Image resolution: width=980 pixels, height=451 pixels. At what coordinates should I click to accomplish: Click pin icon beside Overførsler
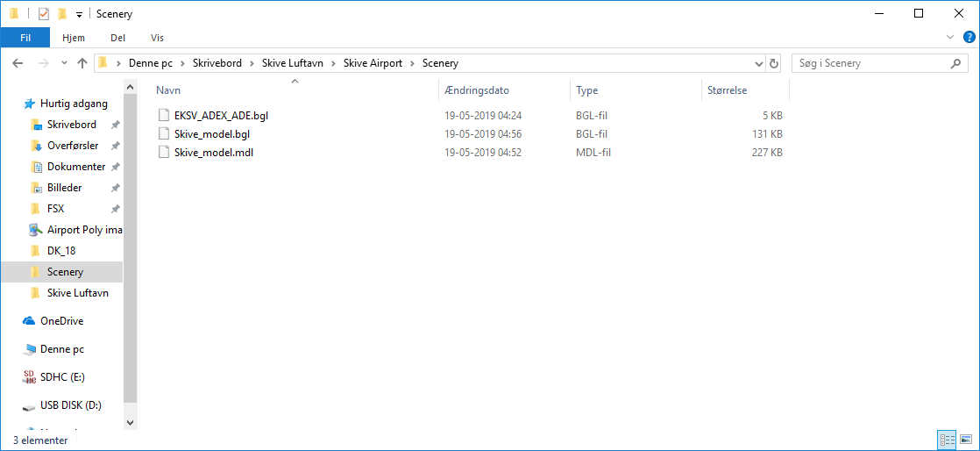pyautogui.click(x=115, y=147)
